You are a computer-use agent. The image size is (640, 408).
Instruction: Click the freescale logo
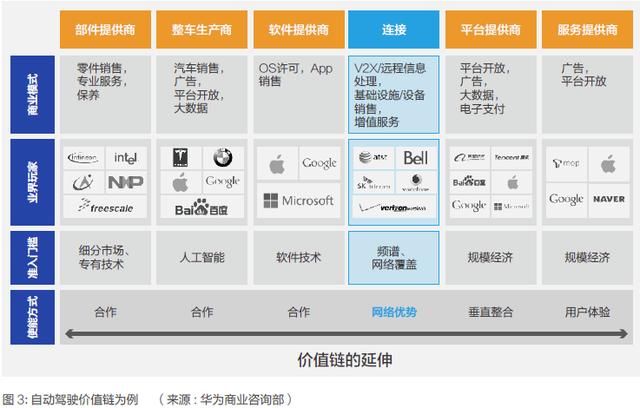point(105,206)
